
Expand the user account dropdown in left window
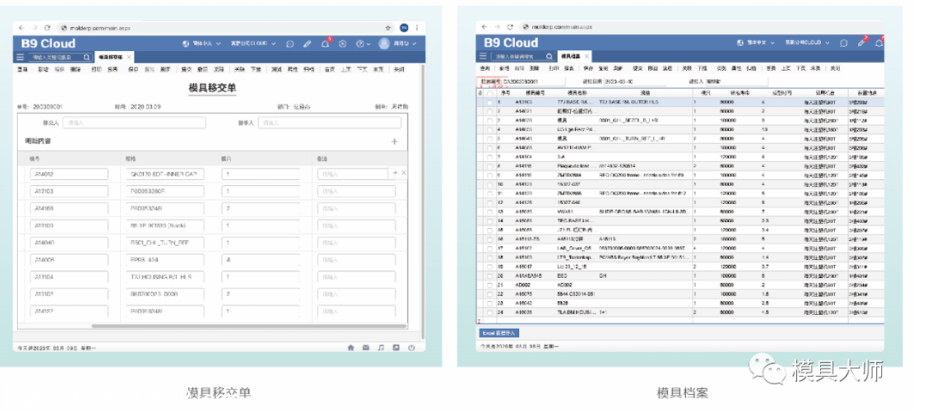398,44
